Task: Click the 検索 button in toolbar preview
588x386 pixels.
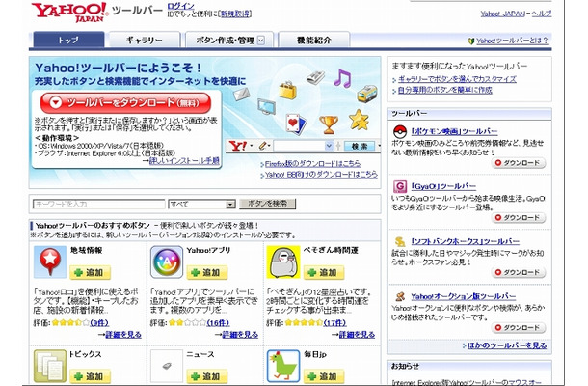Action: point(360,146)
